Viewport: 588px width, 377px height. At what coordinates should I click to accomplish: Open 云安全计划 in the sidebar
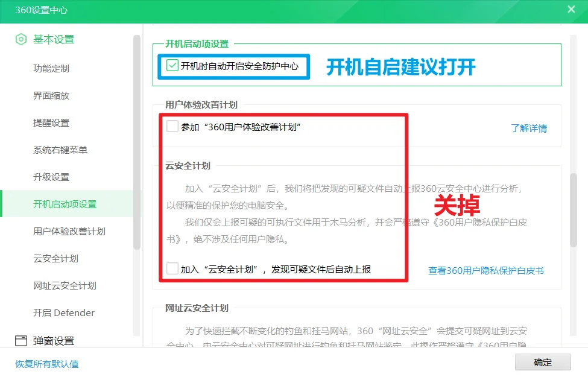pyautogui.click(x=55, y=258)
